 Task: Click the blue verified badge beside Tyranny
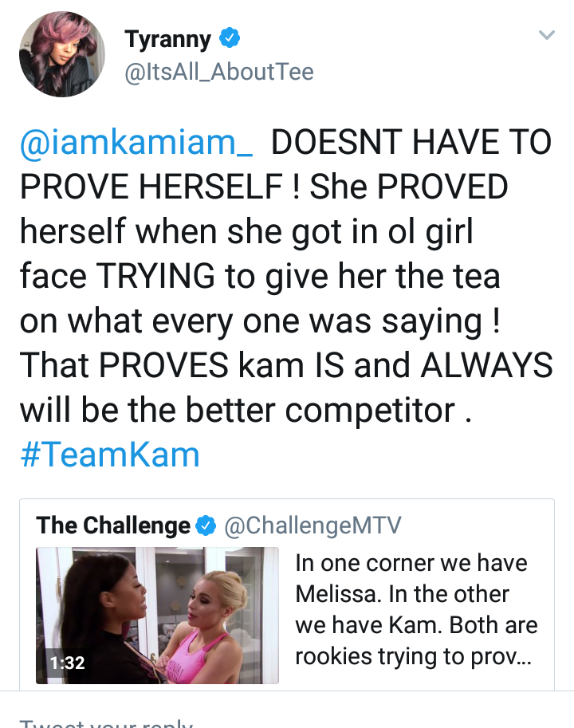230,37
